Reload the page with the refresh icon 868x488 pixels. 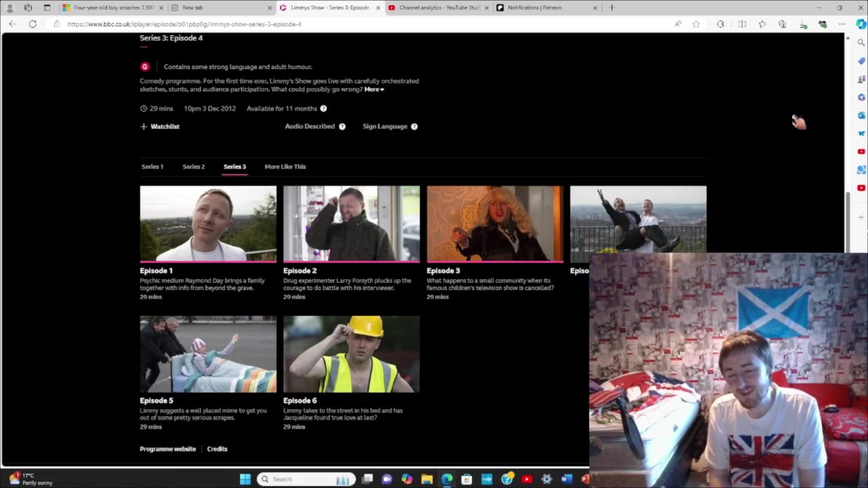33,24
